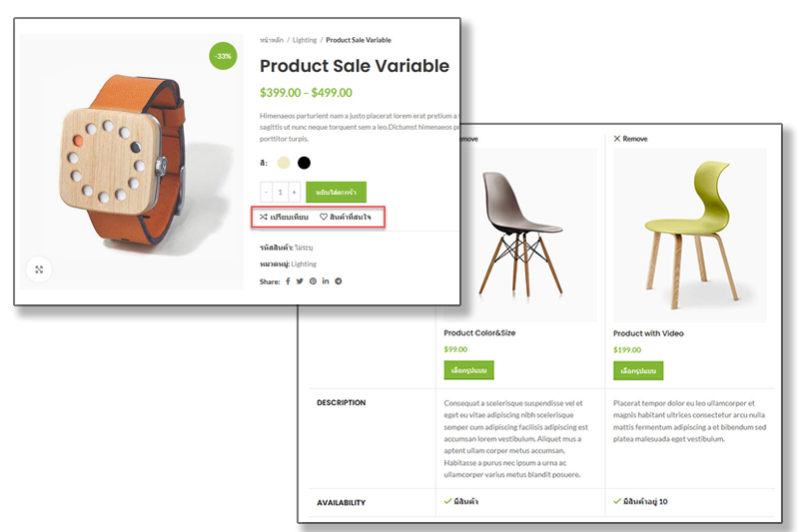Open Lighting breadcrumb link

click(x=305, y=40)
